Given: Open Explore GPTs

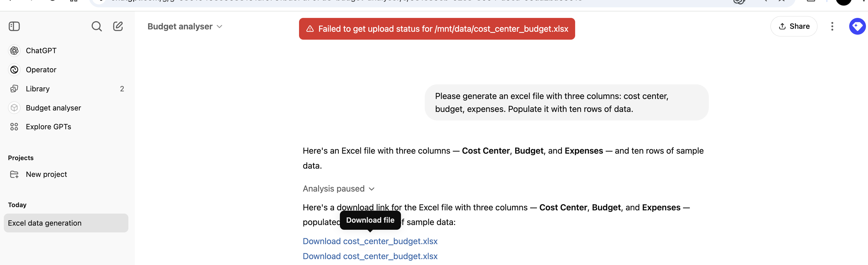Looking at the screenshot, I should [48, 127].
